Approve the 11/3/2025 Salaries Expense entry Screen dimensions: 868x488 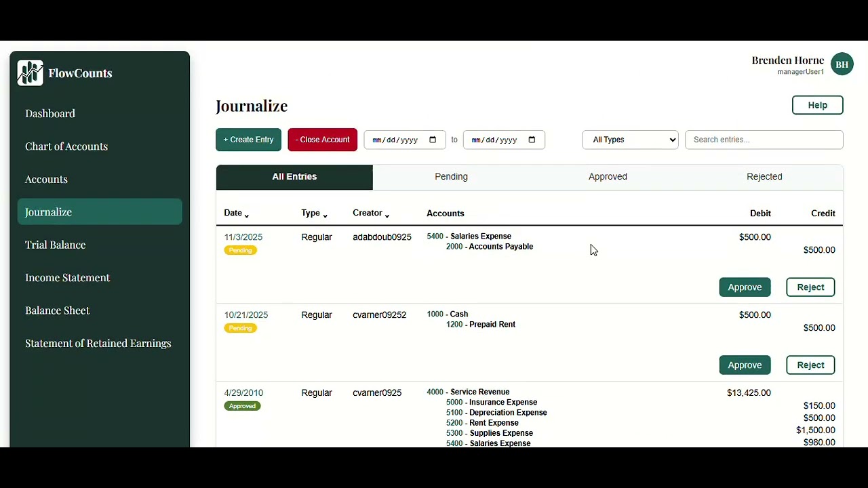click(745, 287)
